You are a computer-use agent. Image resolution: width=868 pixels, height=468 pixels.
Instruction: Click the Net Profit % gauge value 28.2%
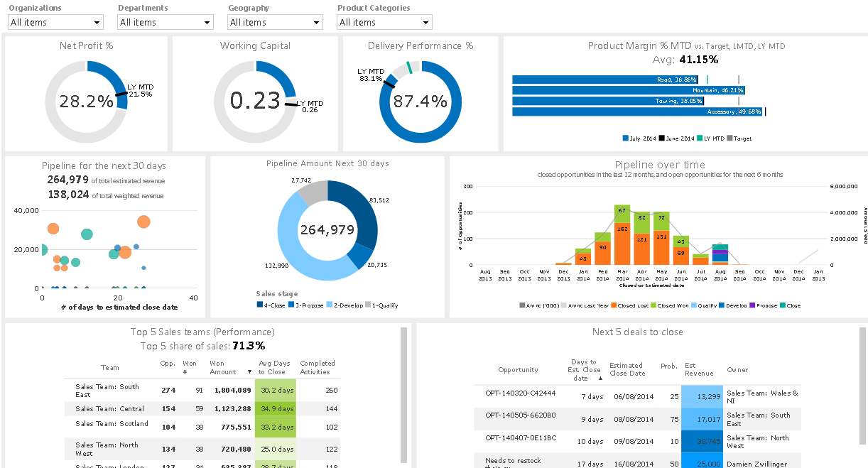87,102
